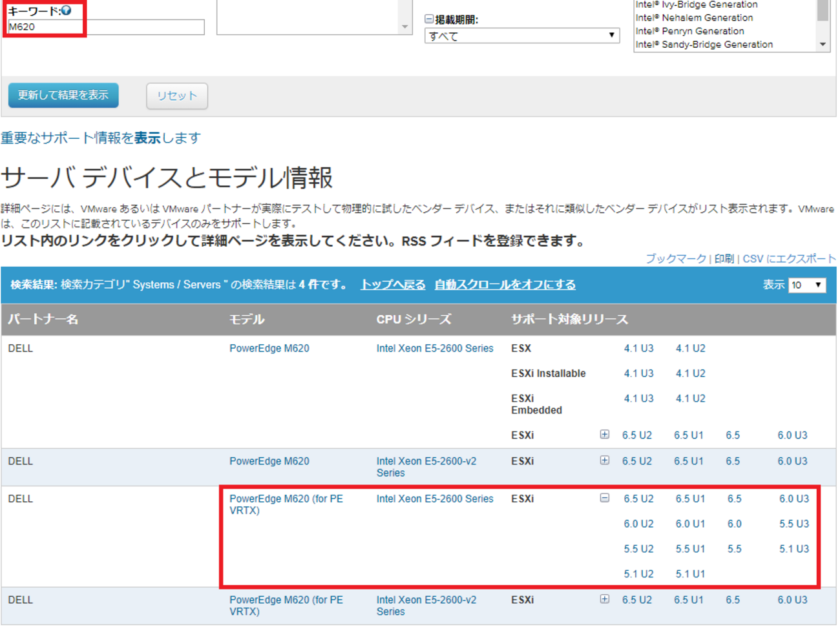Open the 掲載期間 'すべて' dropdown
Viewport: 840px width, 631px height.
[521, 36]
